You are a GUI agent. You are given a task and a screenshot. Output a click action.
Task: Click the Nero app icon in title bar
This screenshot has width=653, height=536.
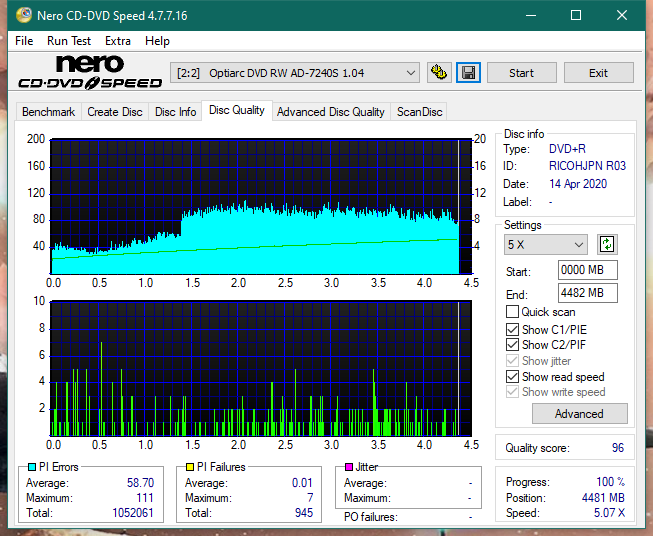(24, 15)
